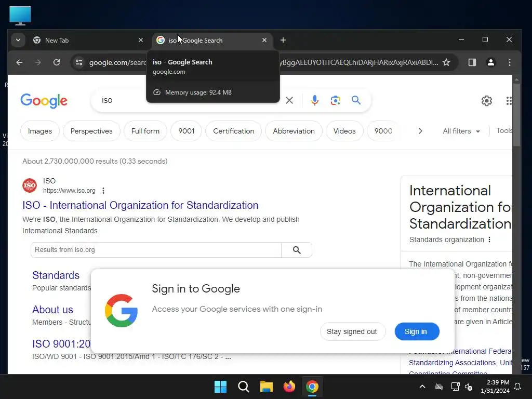Click Stay signed out button
The image size is (532, 399).
point(353,331)
